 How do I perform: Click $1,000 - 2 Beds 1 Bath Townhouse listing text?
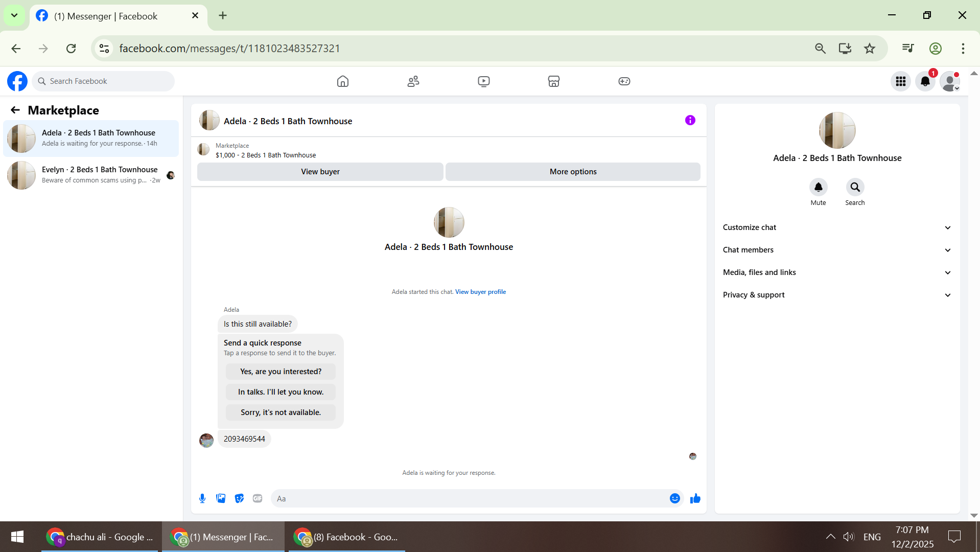click(x=265, y=155)
